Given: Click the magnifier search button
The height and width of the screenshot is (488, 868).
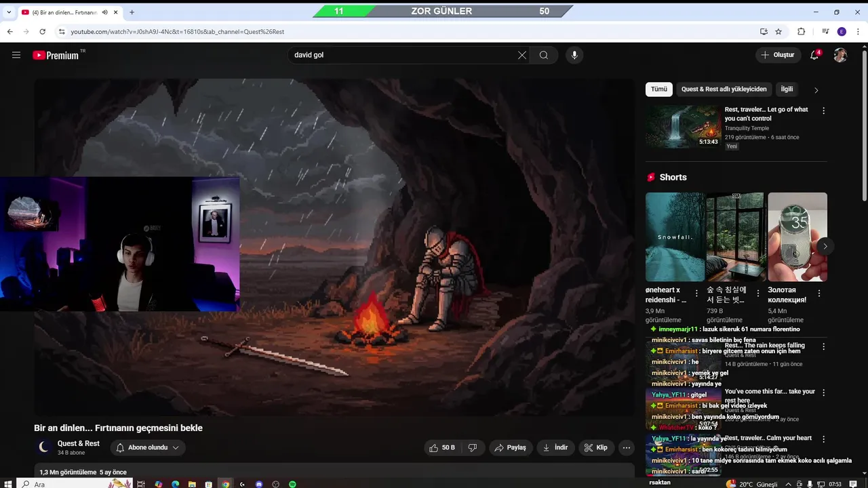Looking at the screenshot, I should coord(544,55).
